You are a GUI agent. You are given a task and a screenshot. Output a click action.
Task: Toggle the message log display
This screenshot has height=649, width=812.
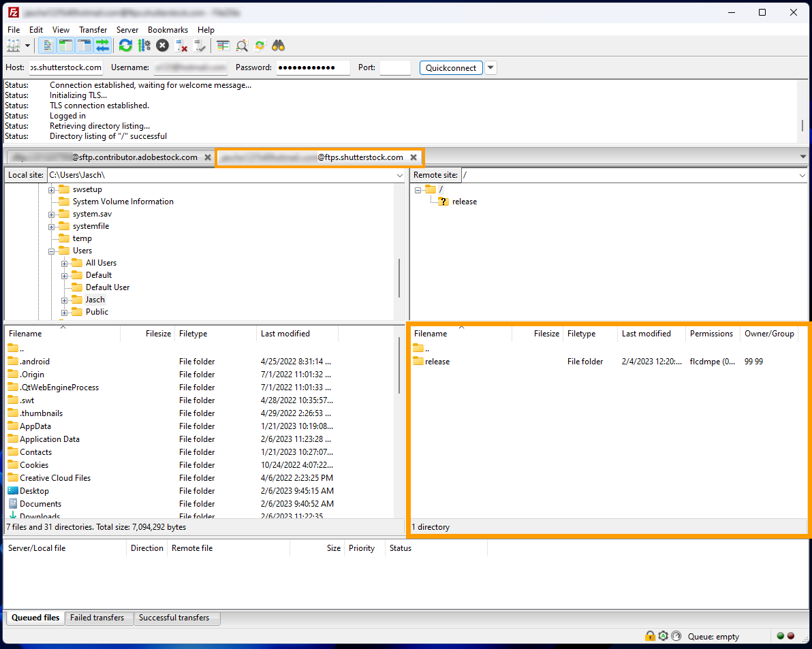pyautogui.click(x=47, y=46)
